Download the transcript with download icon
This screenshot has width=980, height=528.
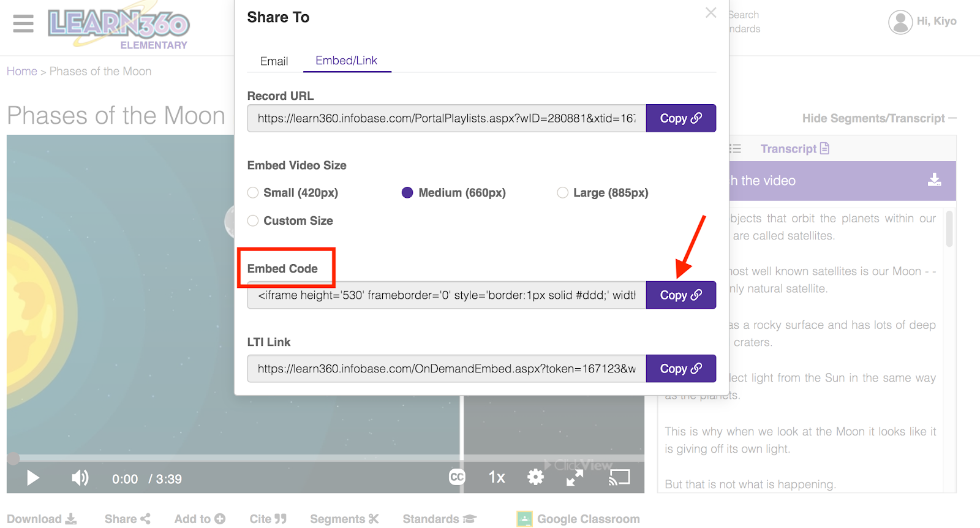(x=934, y=180)
